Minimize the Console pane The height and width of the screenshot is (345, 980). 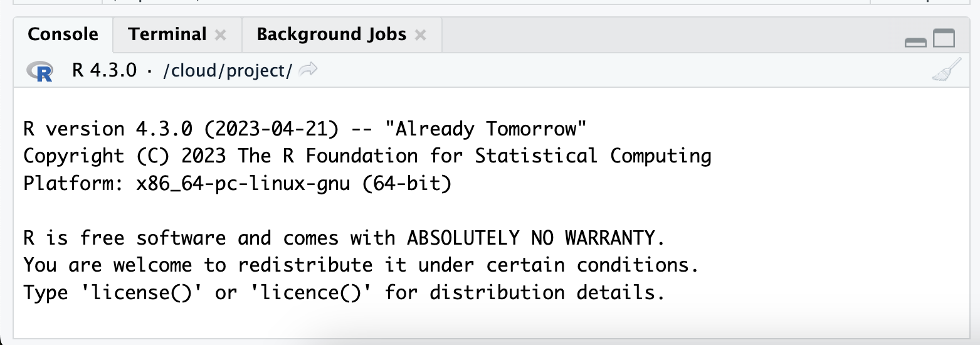(916, 41)
